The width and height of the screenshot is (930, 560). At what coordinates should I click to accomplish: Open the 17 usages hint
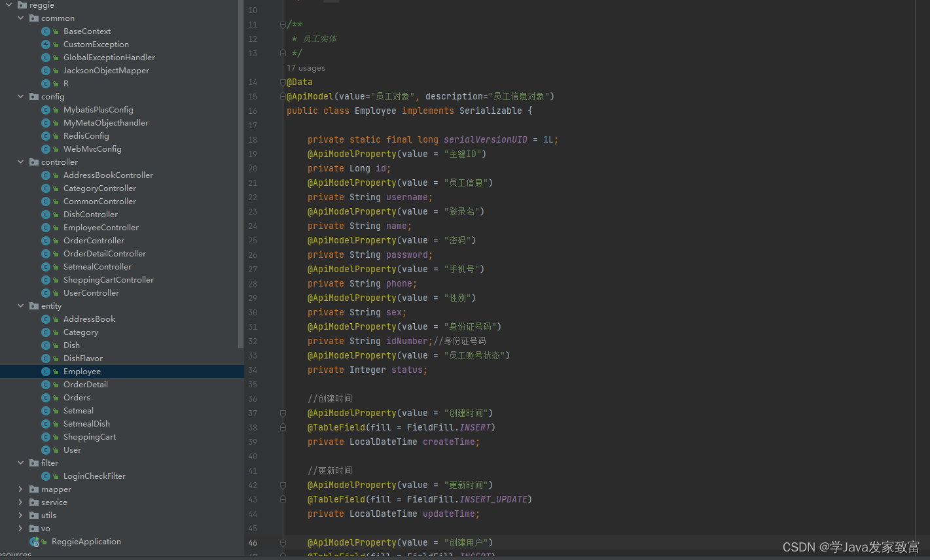[x=306, y=68]
